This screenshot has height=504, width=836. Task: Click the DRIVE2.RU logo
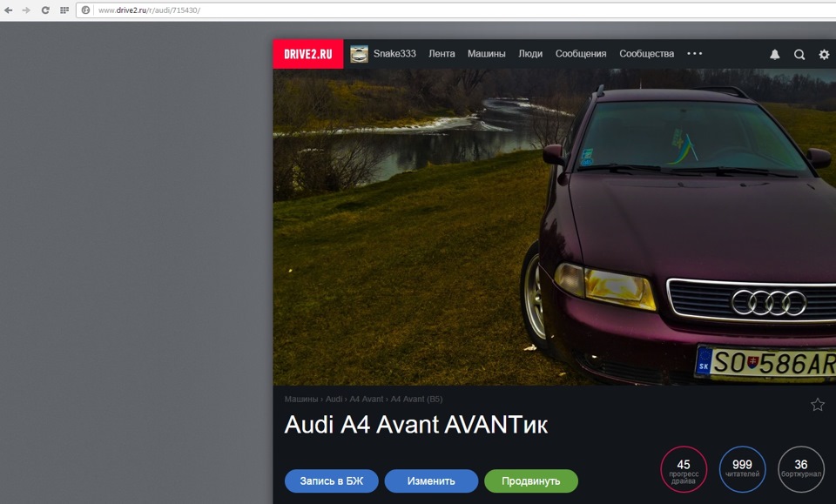[x=308, y=54]
